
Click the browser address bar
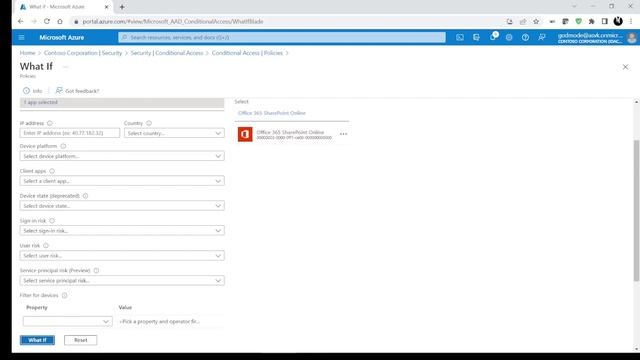pyautogui.click(x=286, y=21)
